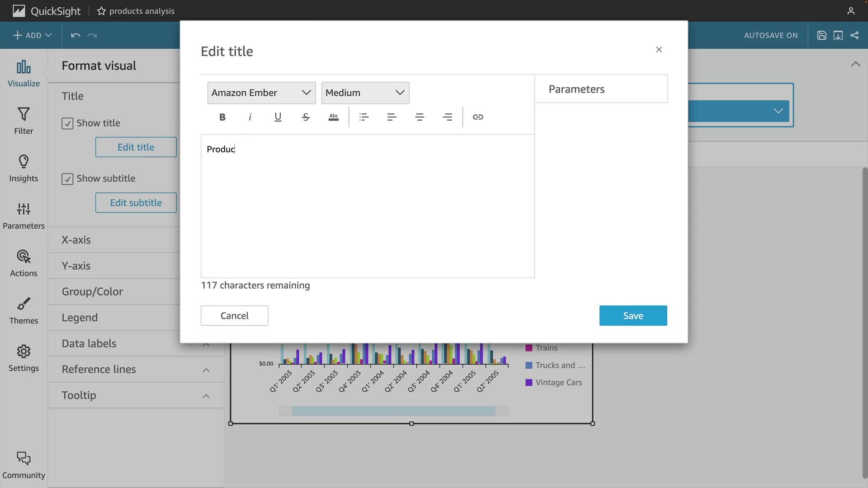Screen dimensions: 868x488
Task: Open the Filter sidebar tab
Action: click(24, 121)
